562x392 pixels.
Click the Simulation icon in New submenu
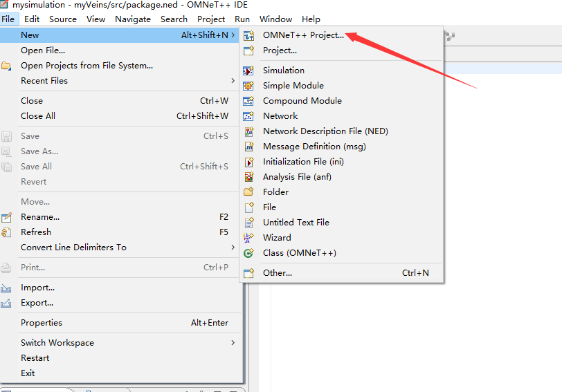pyautogui.click(x=248, y=71)
